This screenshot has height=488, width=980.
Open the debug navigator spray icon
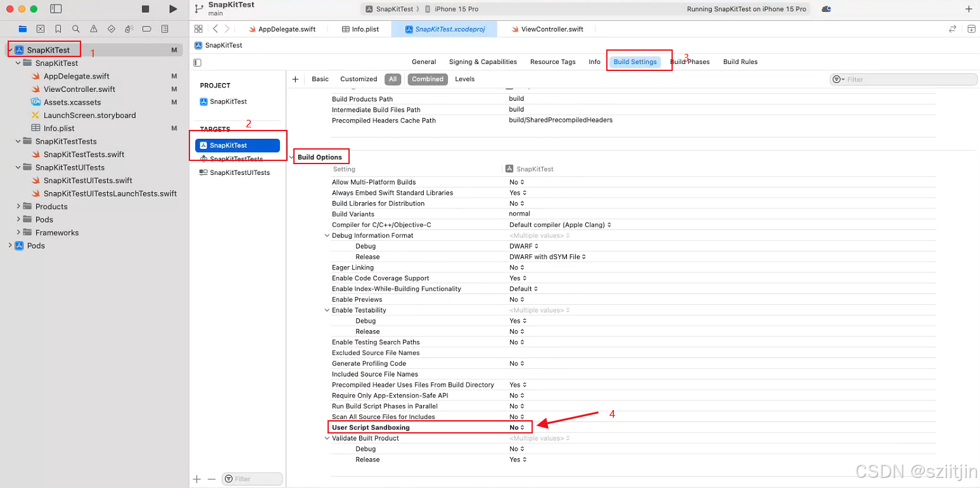(x=129, y=29)
